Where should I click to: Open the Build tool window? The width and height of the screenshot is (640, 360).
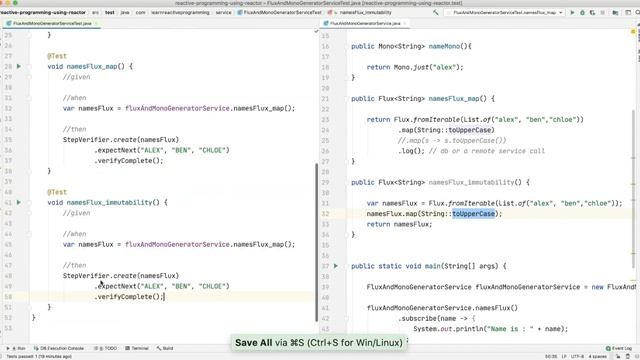pos(165,348)
